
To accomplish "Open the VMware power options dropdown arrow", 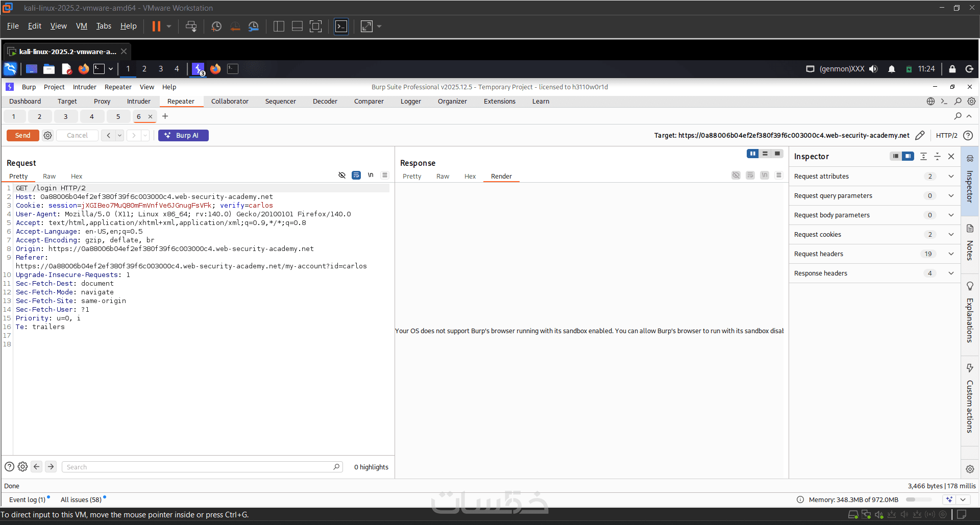I will click(x=169, y=27).
